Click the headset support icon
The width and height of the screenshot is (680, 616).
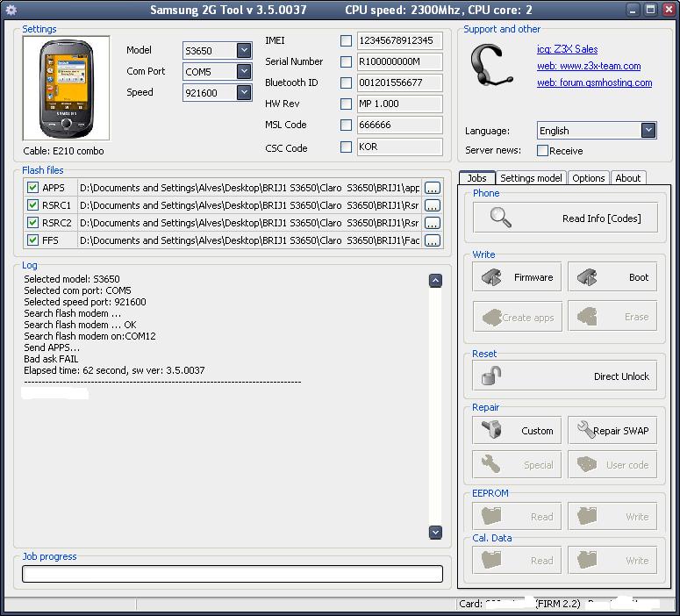coord(490,65)
